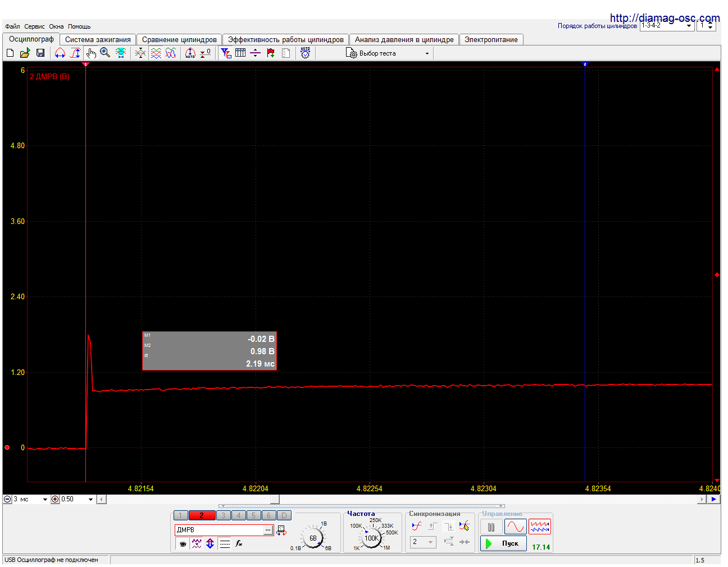Viewport: 728px width, 567px height.
Task: Click AUTO vertical scale icon
Action: [x=190, y=53]
